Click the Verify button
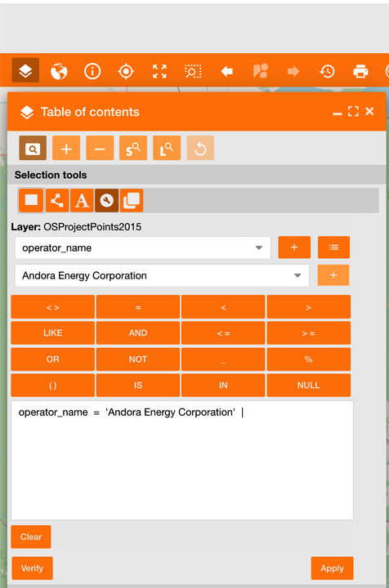Screen dimensions: 389x588 coord(32,568)
